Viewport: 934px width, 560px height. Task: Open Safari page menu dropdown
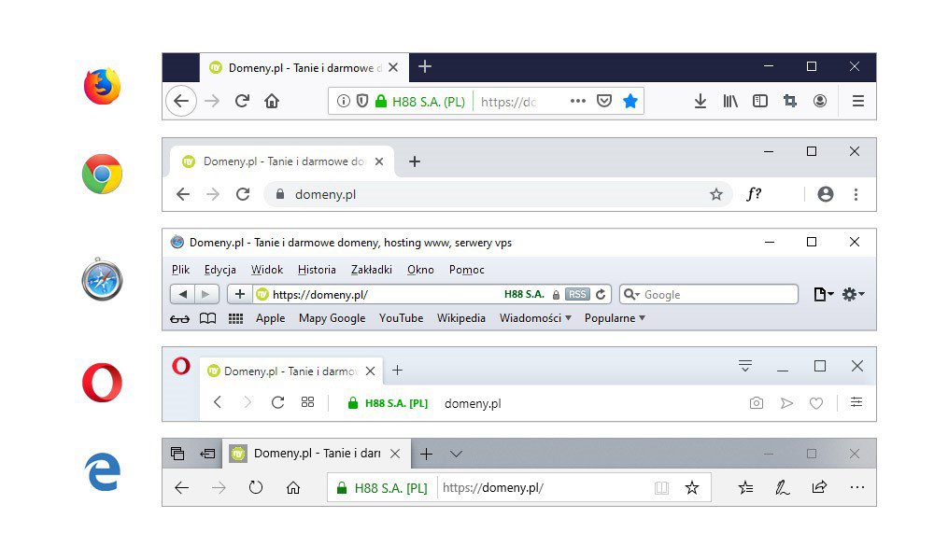823,294
